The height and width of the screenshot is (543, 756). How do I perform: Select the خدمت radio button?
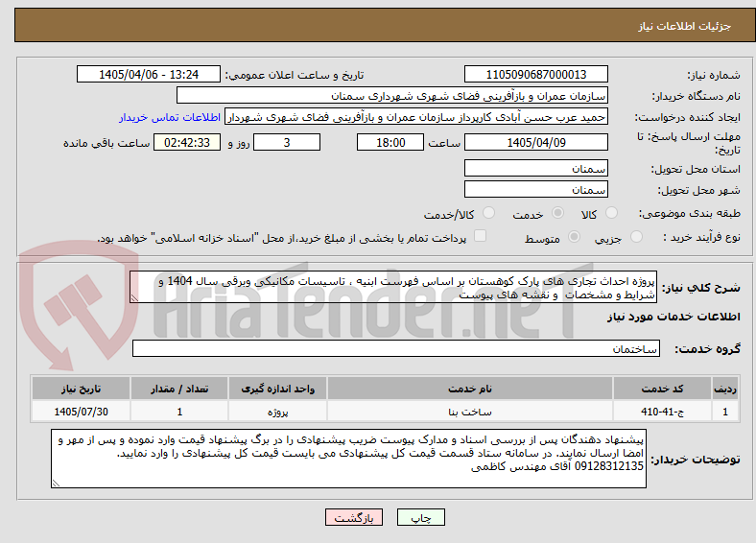point(557,213)
